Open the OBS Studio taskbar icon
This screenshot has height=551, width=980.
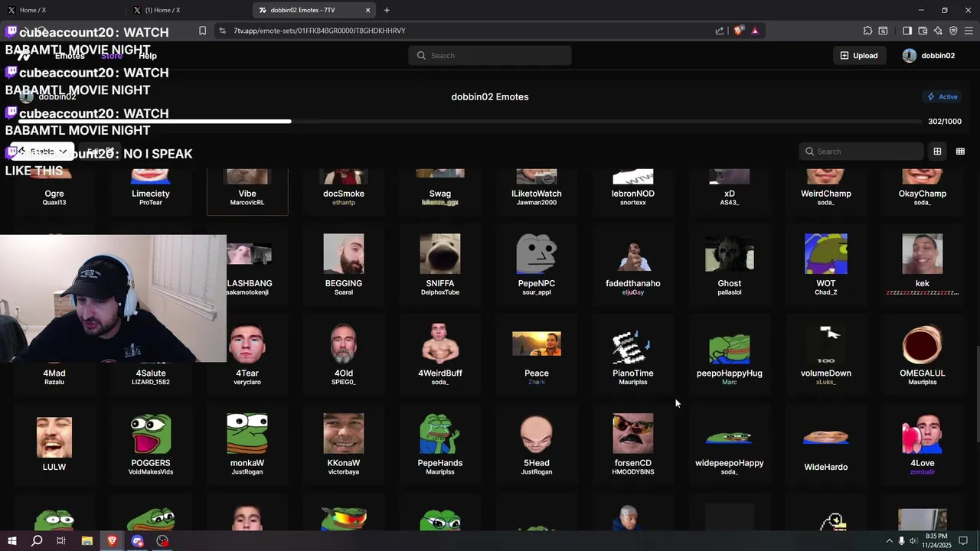pos(162,541)
